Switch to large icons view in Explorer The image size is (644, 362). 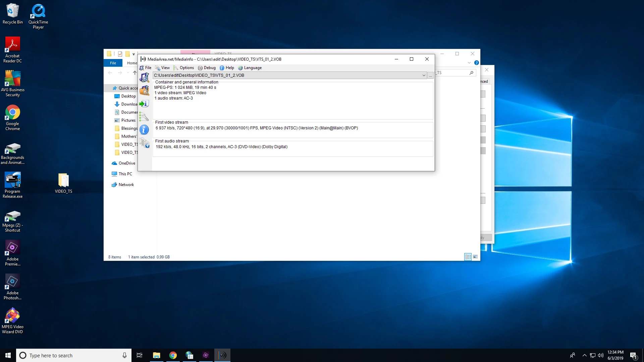pos(475,257)
